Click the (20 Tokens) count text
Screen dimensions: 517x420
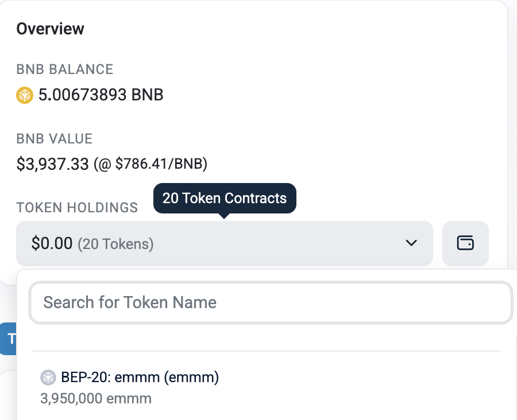coord(115,244)
